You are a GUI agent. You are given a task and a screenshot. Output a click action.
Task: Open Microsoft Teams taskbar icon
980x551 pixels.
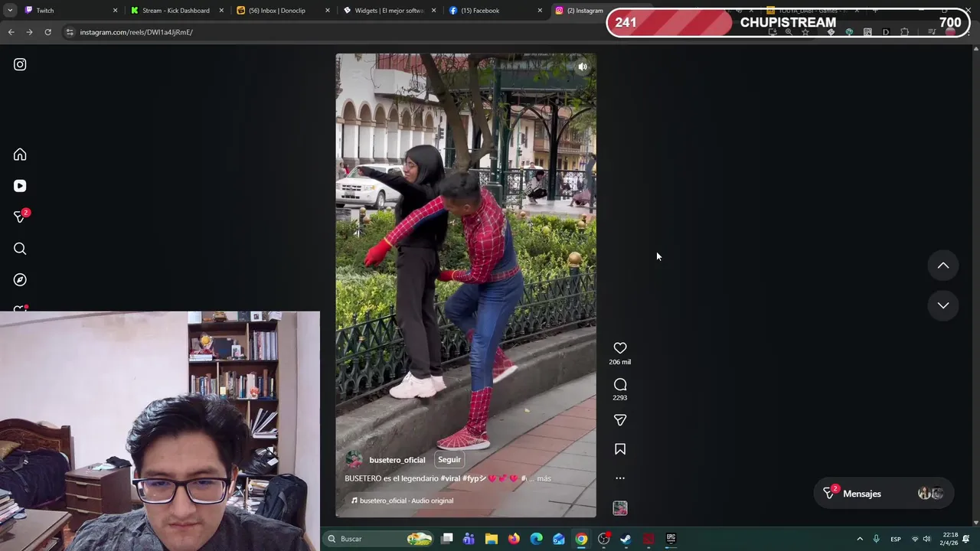[469, 539]
